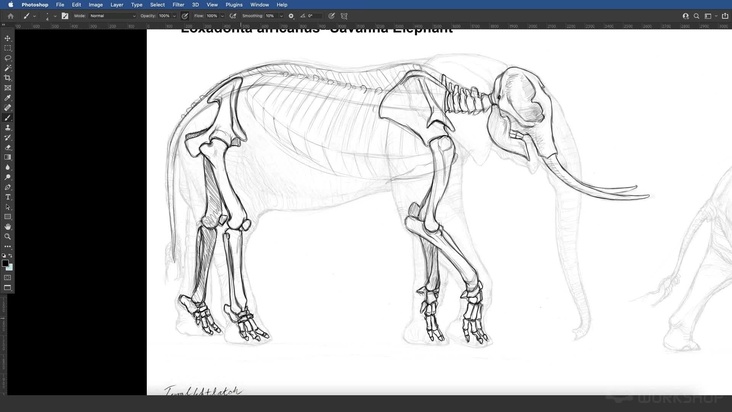
Task: Enable airbrush-style build-up effects
Action: [232, 16]
